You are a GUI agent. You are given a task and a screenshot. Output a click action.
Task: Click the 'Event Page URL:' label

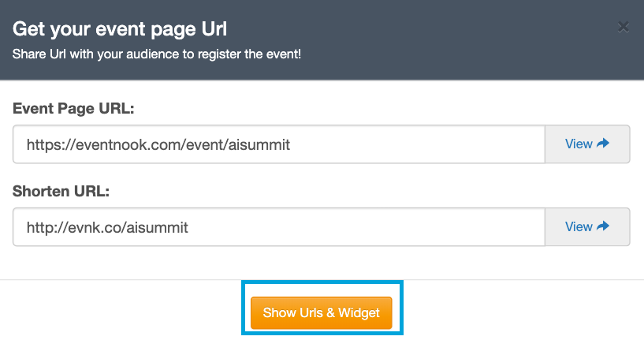tap(73, 109)
